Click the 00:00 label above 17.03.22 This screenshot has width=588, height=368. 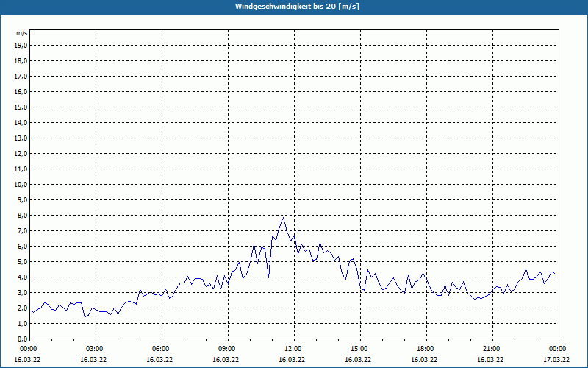click(559, 349)
